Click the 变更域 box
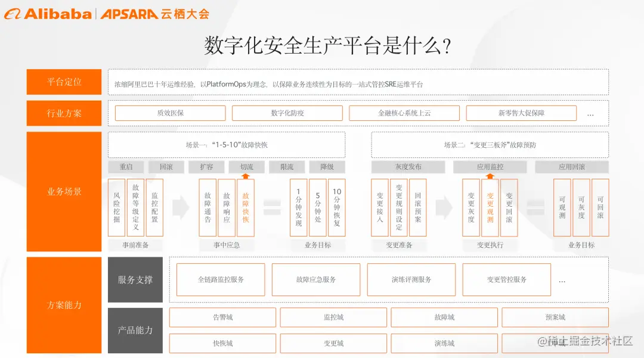This screenshot has height=358, width=644. [x=333, y=343]
